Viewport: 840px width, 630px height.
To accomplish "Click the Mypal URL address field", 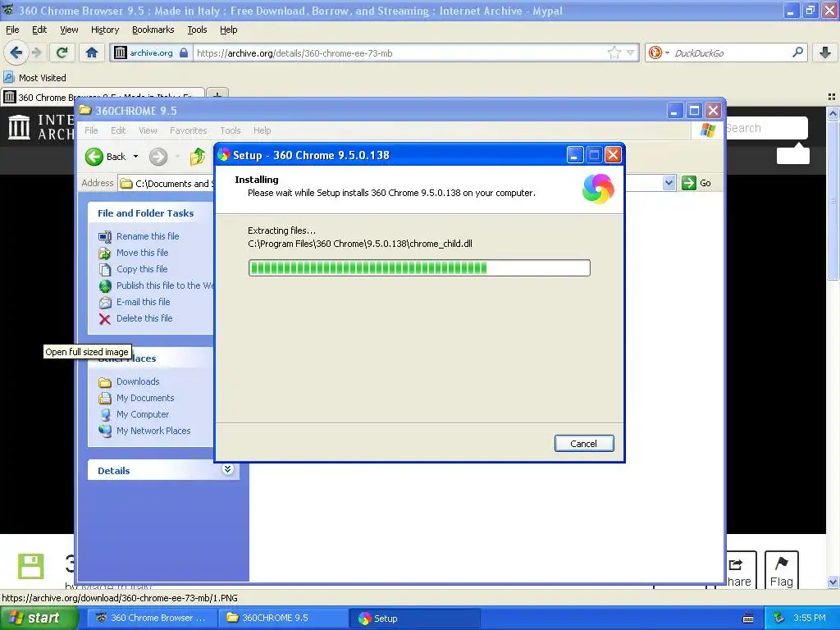I will (399, 52).
